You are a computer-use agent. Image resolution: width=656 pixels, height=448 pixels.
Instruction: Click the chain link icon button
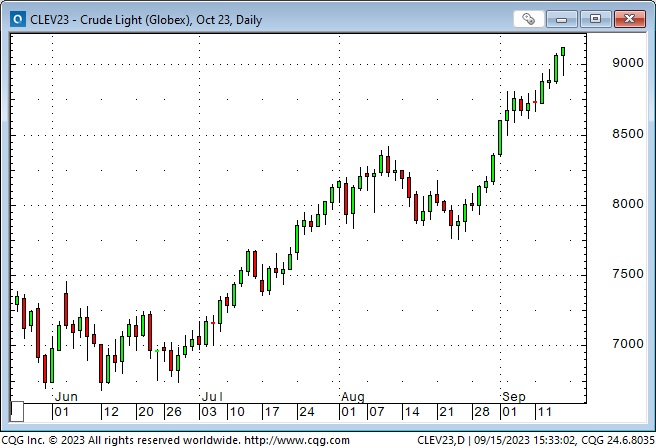coord(528,19)
